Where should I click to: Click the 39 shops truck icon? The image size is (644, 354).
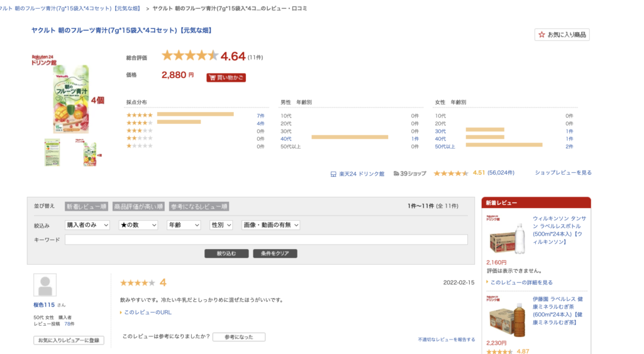pos(396,173)
